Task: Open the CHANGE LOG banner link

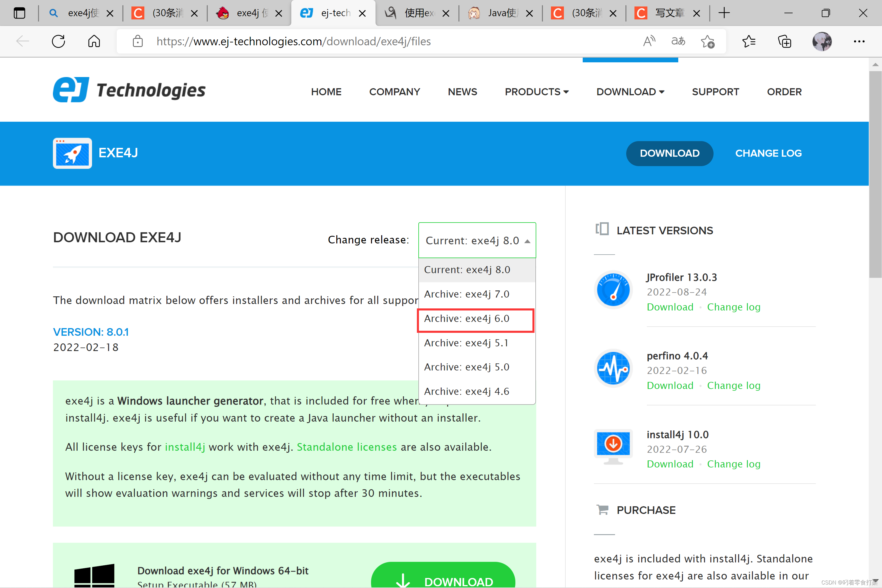Action: coord(769,153)
